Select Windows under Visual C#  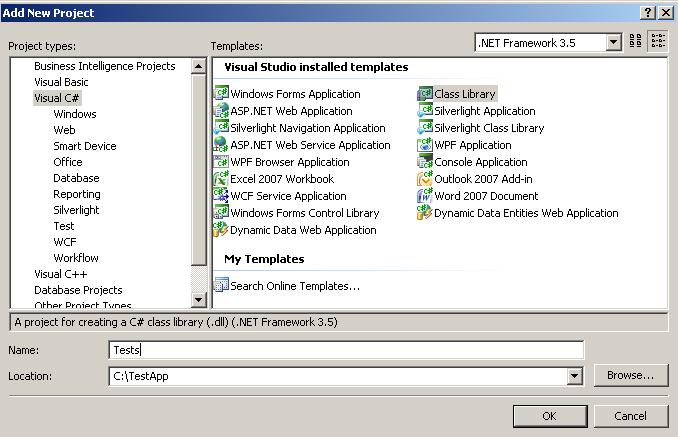(75, 114)
